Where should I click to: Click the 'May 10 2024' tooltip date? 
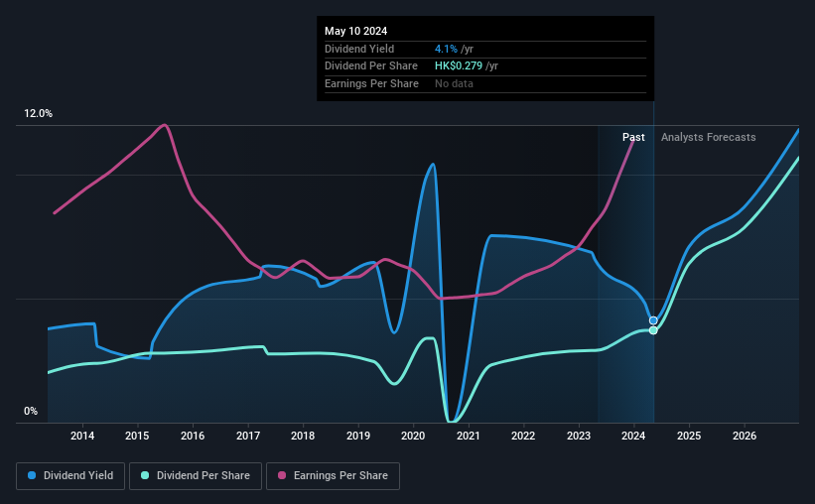356,31
